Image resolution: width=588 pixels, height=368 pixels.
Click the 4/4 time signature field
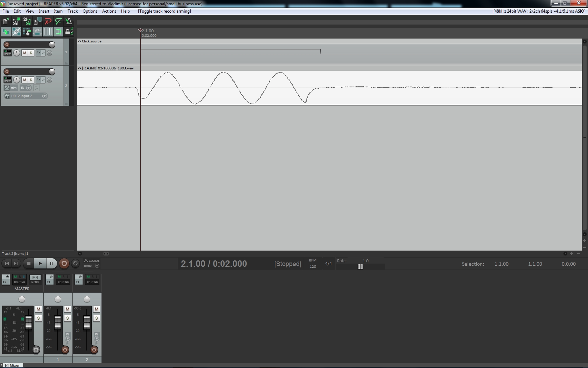click(328, 264)
